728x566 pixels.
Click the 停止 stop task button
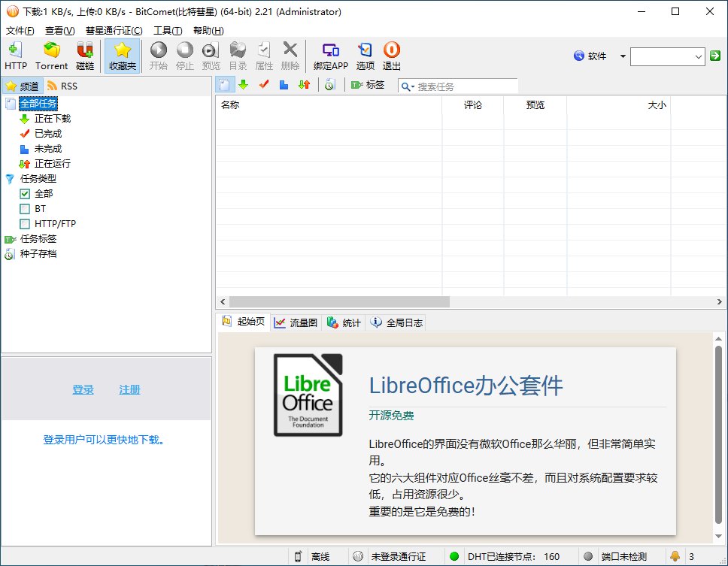click(x=185, y=56)
